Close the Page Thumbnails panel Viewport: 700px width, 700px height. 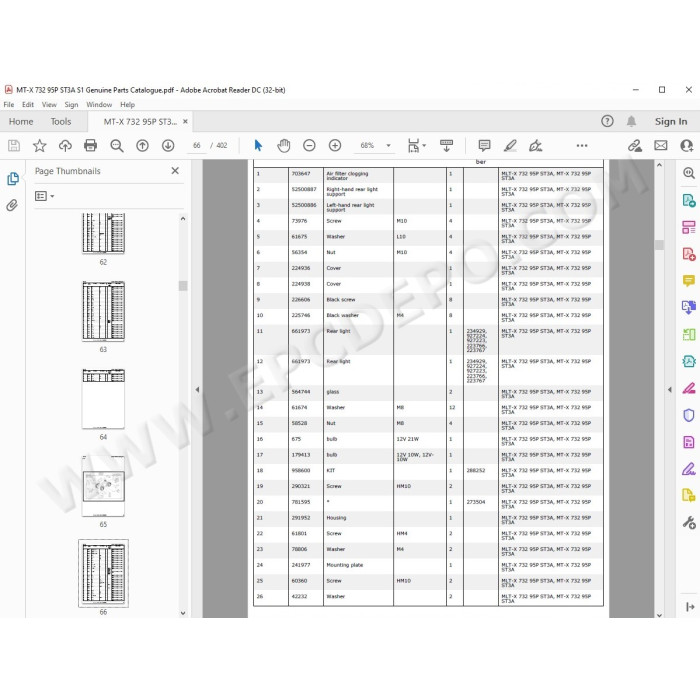pos(175,171)
